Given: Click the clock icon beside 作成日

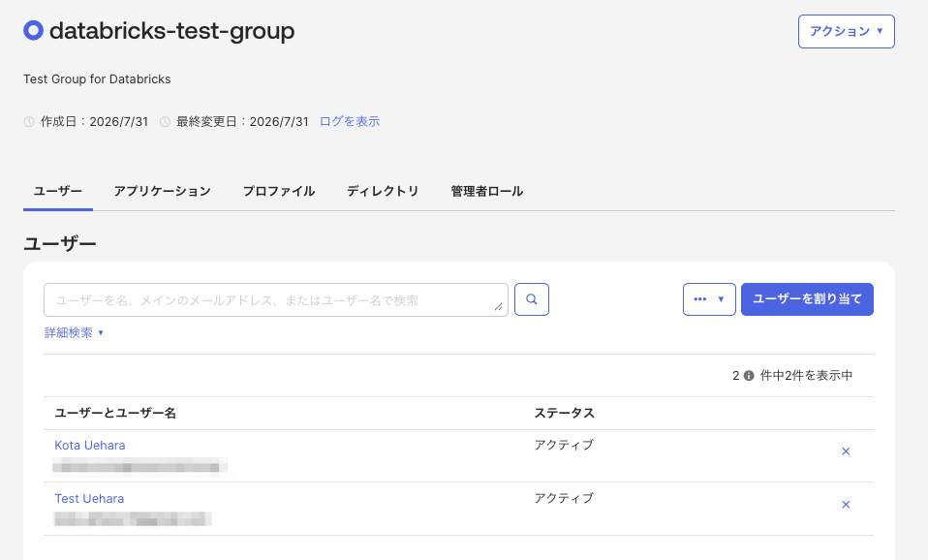Looking at the screenshot, I should pos(29,122).
